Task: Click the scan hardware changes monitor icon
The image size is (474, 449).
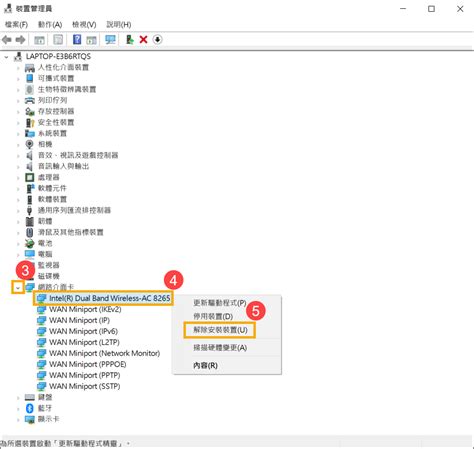Action: pos(110,40)
